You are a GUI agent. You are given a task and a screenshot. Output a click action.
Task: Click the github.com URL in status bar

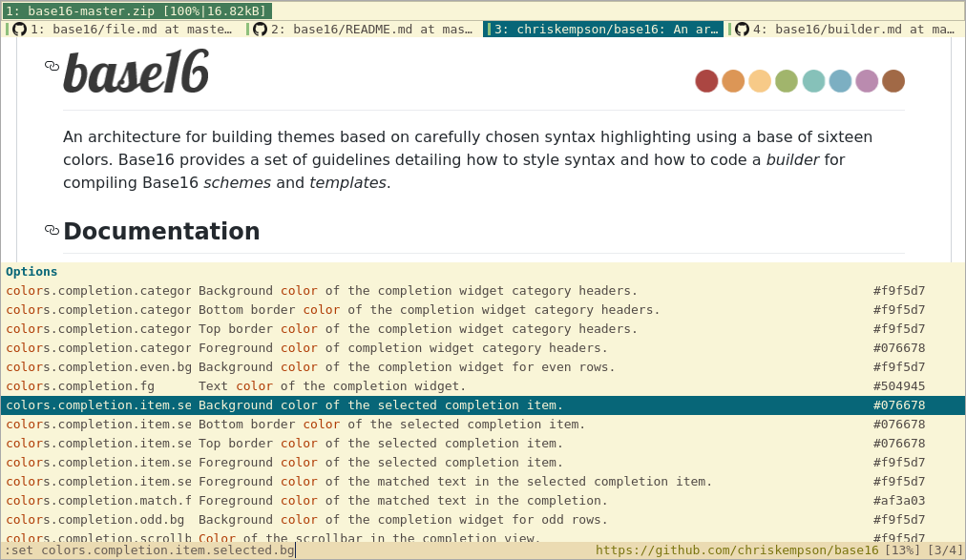click(x=737, y=550)
